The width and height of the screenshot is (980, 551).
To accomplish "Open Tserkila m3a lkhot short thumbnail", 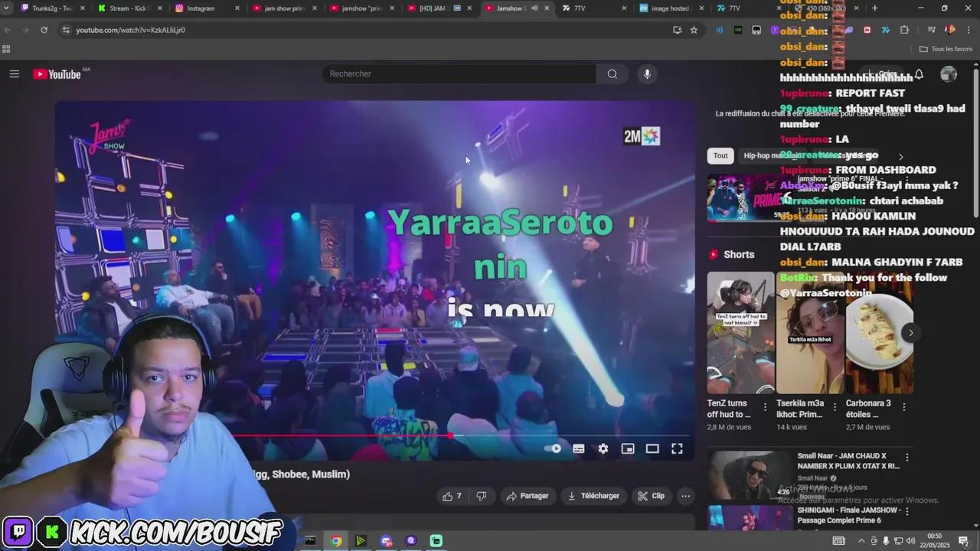I will pos(810,332).
